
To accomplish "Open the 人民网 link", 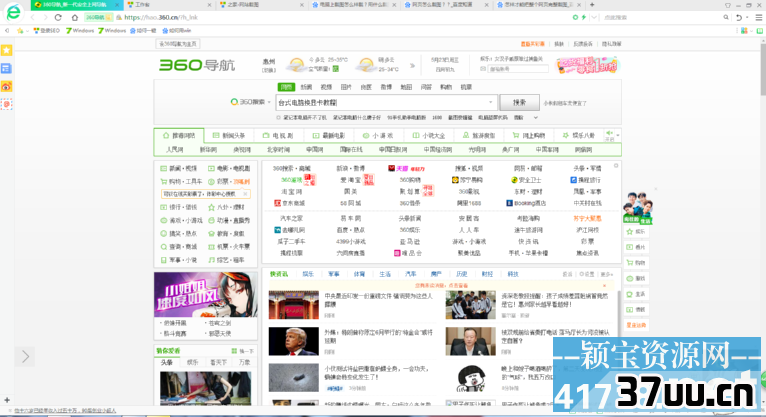I will 174,149.
